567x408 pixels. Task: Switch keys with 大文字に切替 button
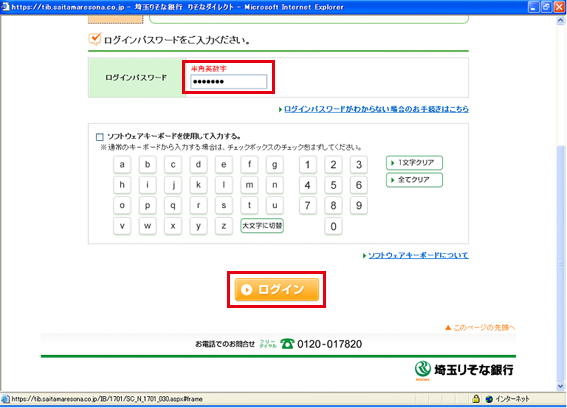262,226
